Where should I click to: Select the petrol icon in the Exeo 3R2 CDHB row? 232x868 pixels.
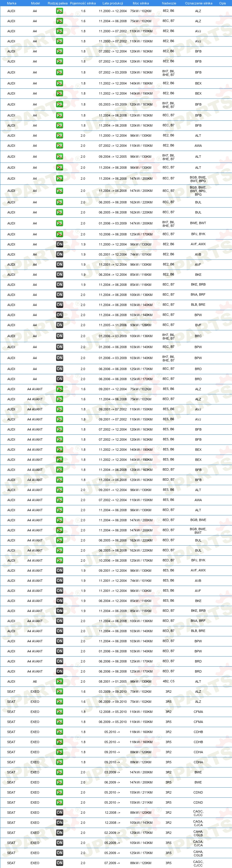[59, 732]
